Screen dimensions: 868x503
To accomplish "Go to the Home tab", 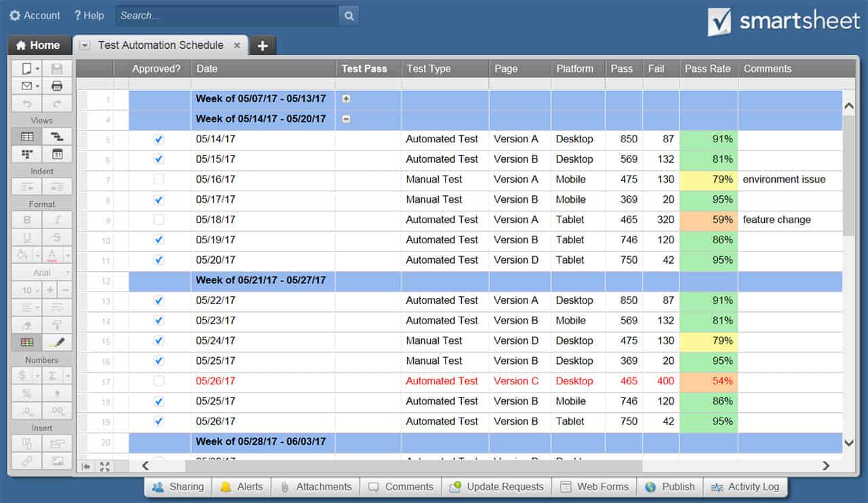I will (x=39, y=45).
